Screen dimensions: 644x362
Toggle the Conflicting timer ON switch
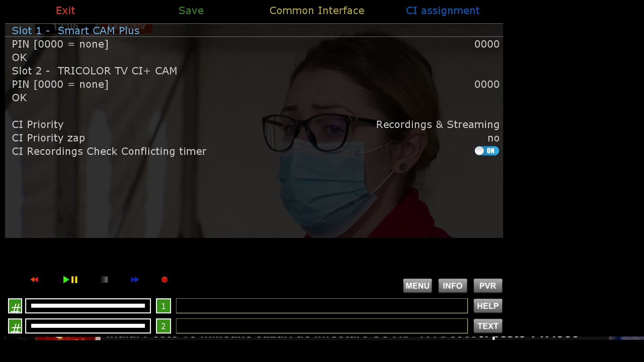[x=486, y=151]
